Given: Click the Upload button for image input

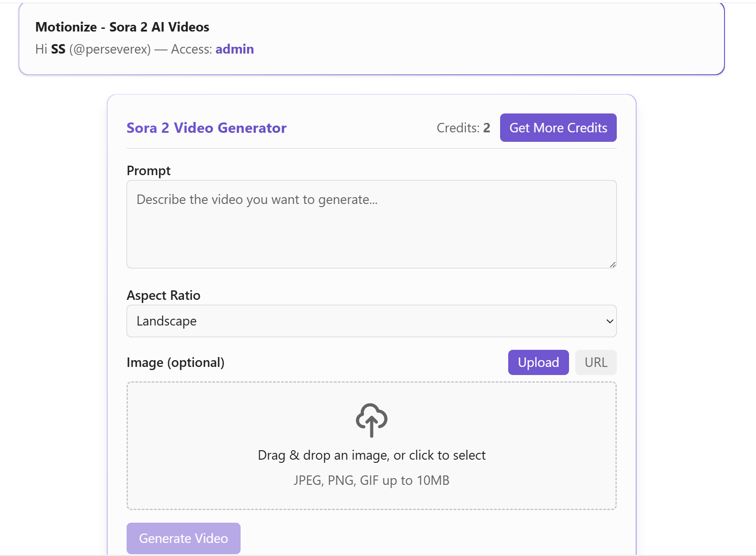Looking at the screenshot, I should point(538,362).
